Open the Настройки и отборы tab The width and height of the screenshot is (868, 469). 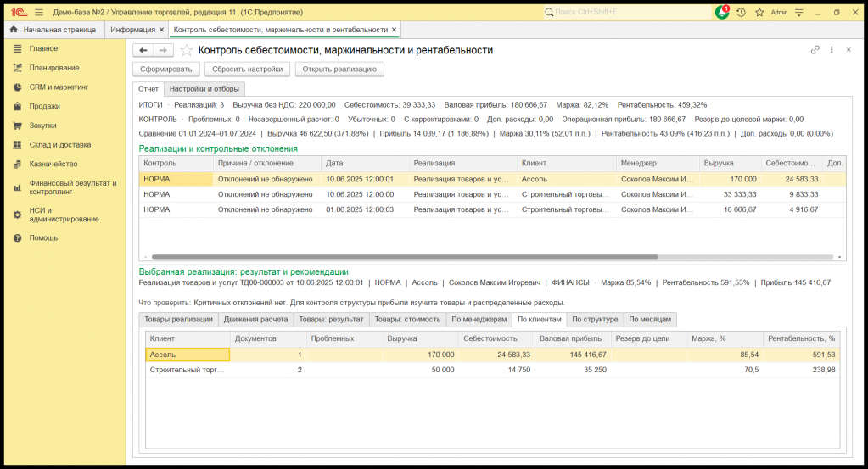pos(204,88)
